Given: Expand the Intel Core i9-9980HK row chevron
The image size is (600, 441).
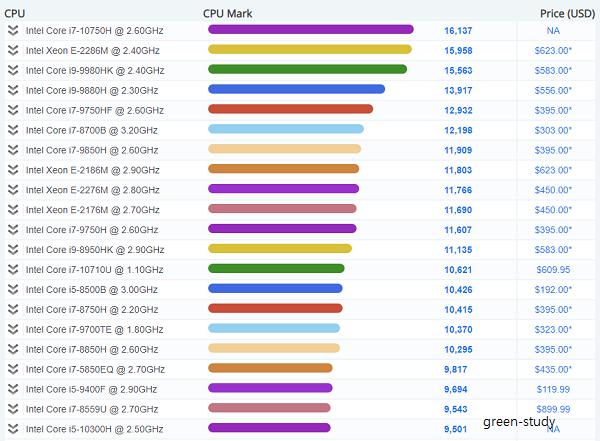Looking at the screenshot, I should click(13, 70).
